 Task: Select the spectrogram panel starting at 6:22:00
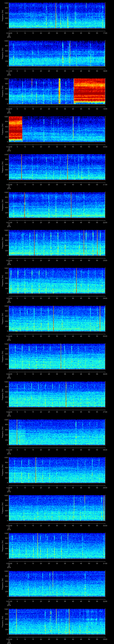57,243
